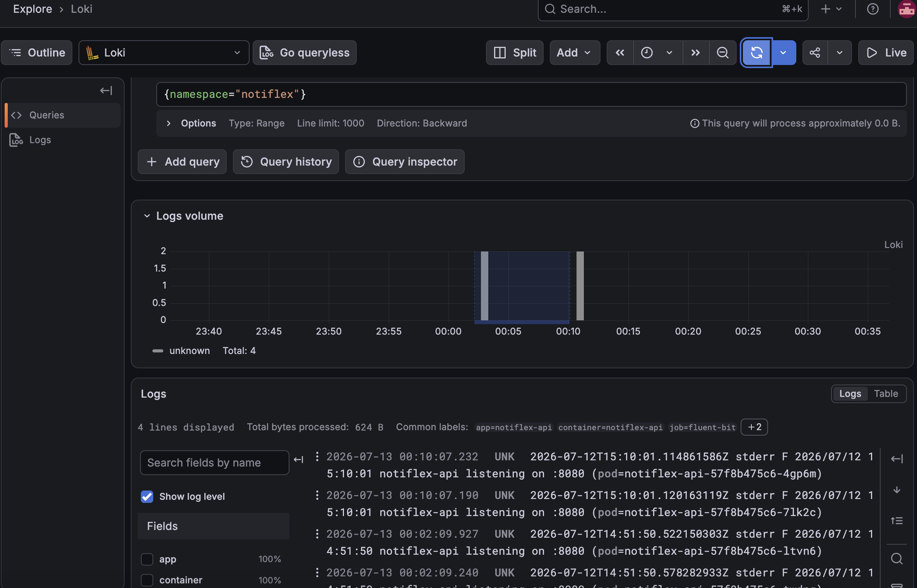Screen dimensions: 917x588
Task: Toggle the Outline panel button
Action: pos(37,53)
